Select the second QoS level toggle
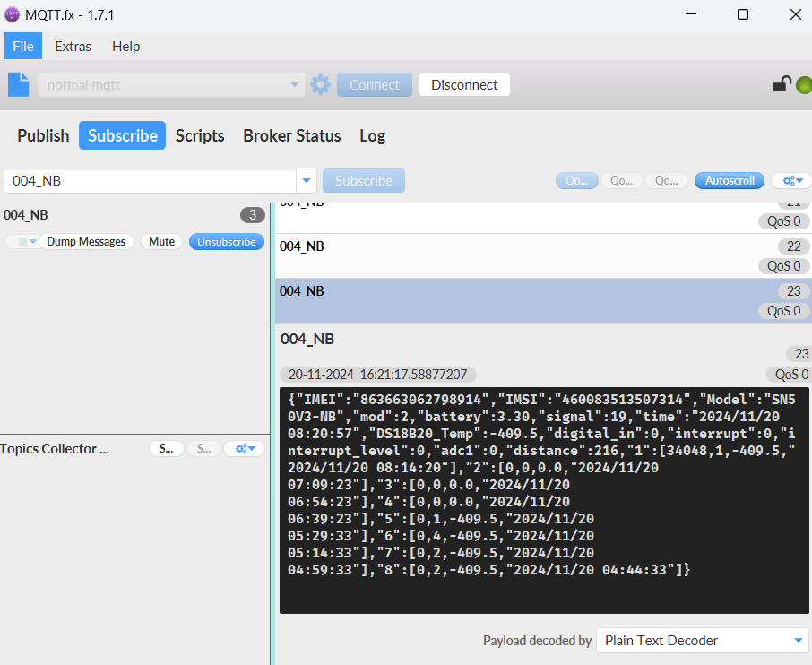The height and width of the screenshot is (665, 812). (621, 181)
